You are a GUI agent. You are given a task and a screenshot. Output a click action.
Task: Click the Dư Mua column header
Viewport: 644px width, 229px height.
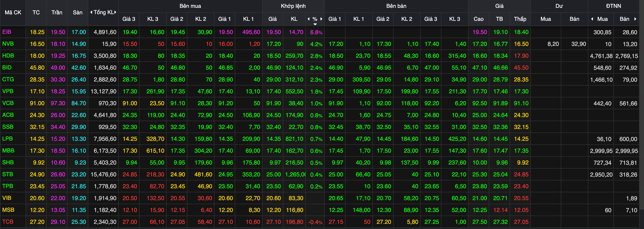[x=546, y=19]
